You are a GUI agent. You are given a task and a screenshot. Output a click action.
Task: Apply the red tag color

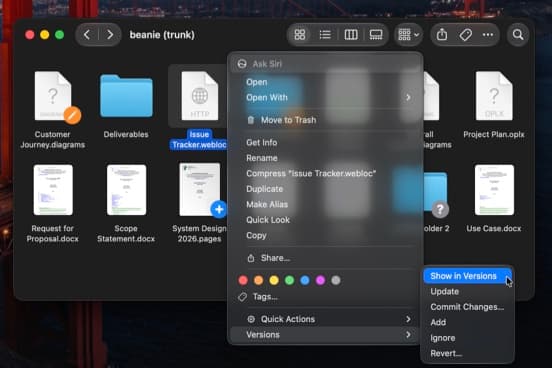pos(243,280)
